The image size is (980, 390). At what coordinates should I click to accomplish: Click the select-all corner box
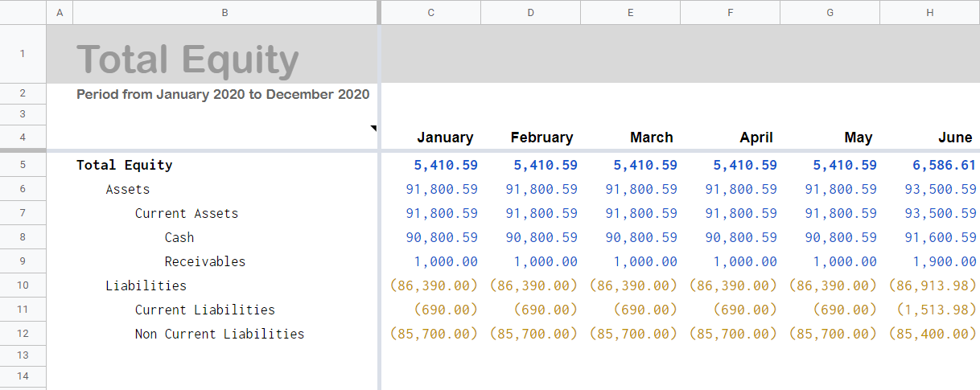pyautogui.click(x=23, y=12)
